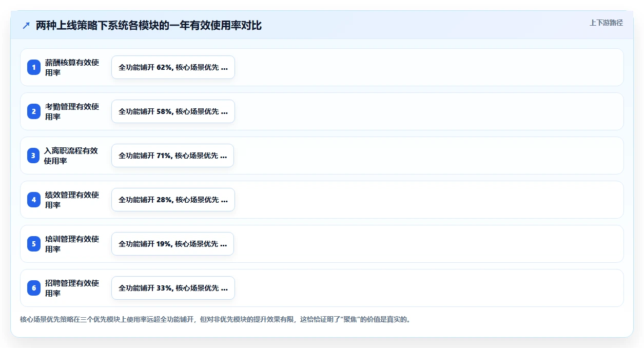
Task: Click the 薪酬核算有效使用率 label
Action: (72, 67)
